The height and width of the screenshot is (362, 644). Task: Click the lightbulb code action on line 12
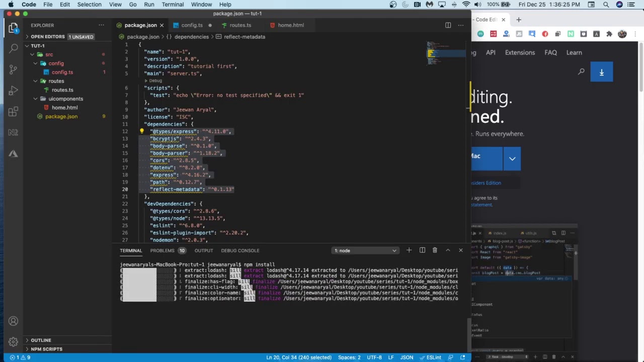click(x=141, y=131)
